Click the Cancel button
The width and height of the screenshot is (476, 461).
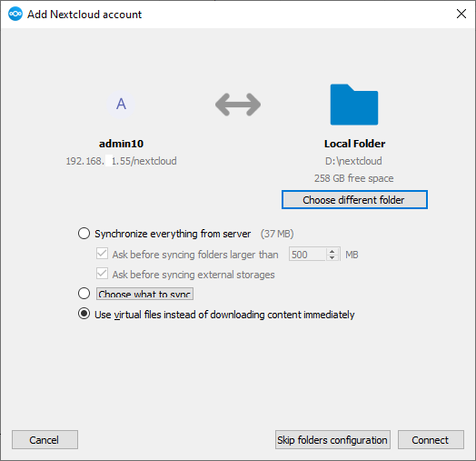pos(45,439)
